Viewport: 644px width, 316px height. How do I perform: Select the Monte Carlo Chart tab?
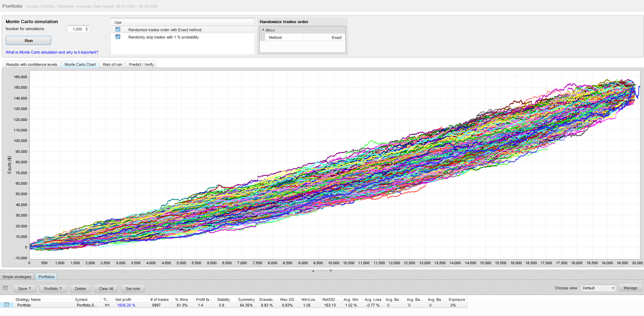pyautogui.click(x=80, y=64)
